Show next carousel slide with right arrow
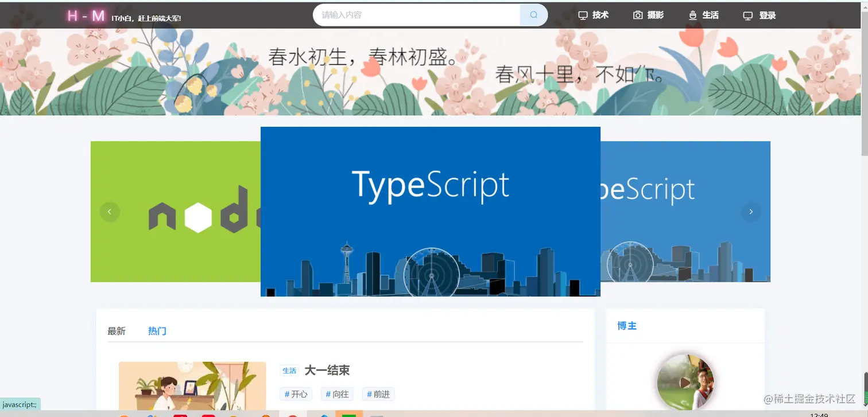This screenshot has height=417, width=868. point(751,212)
